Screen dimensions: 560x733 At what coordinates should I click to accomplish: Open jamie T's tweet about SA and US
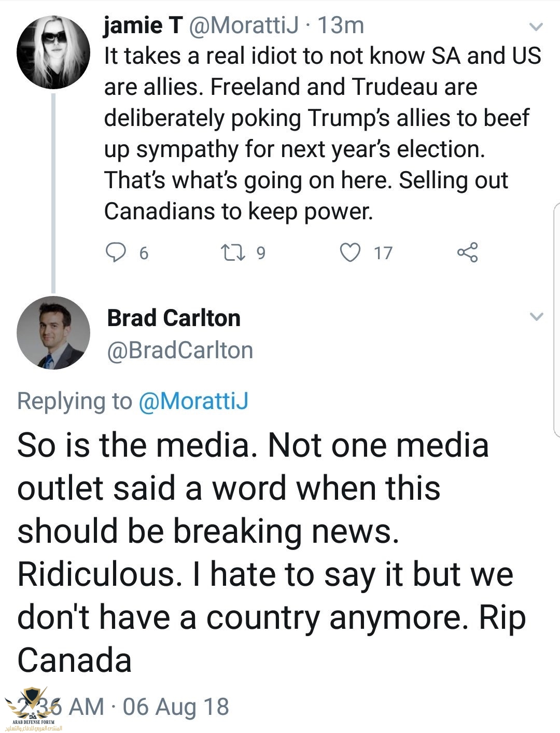click(321, 133)
